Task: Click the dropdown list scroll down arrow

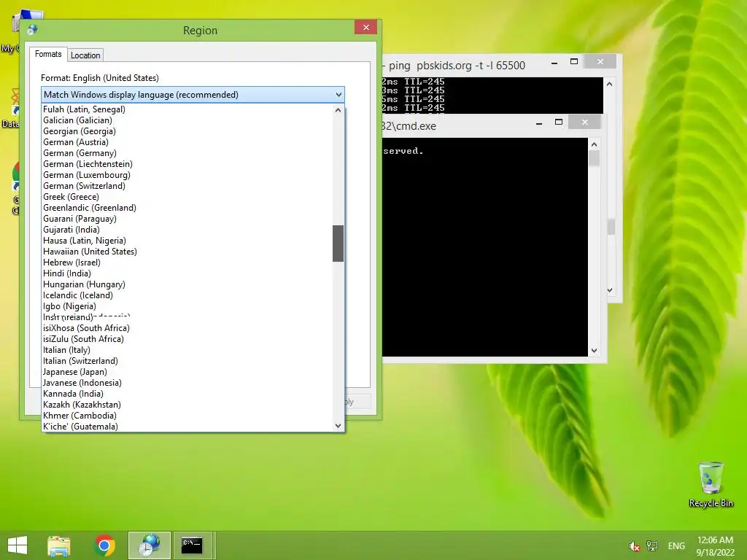Action: [x=338, y=426]
